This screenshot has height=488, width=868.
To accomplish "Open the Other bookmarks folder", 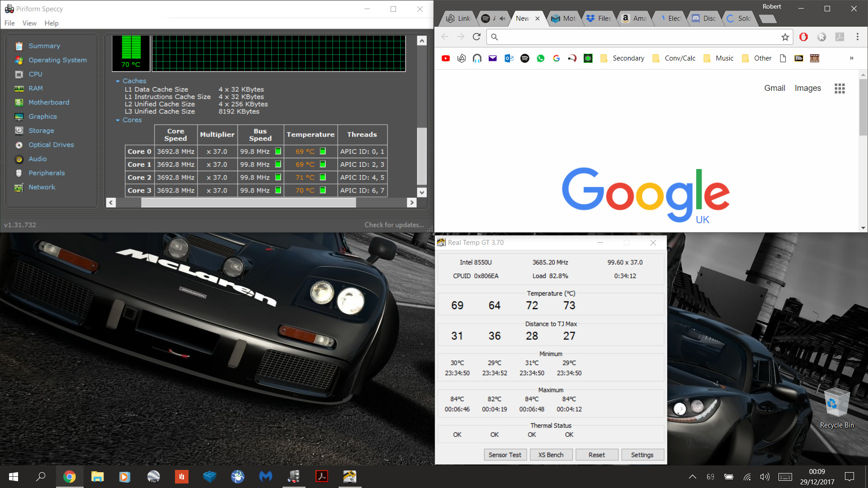I will 757,58.
